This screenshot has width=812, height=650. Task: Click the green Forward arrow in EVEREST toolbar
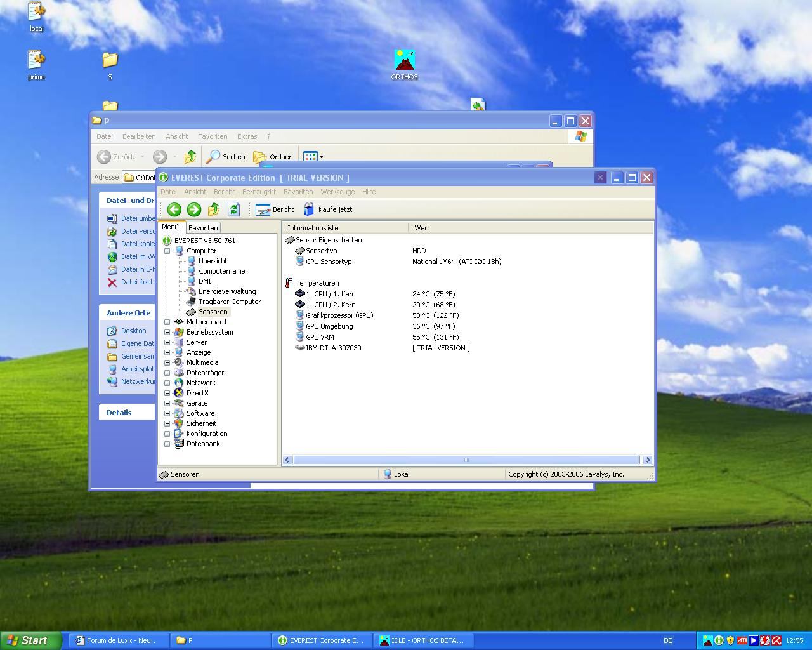194,209
